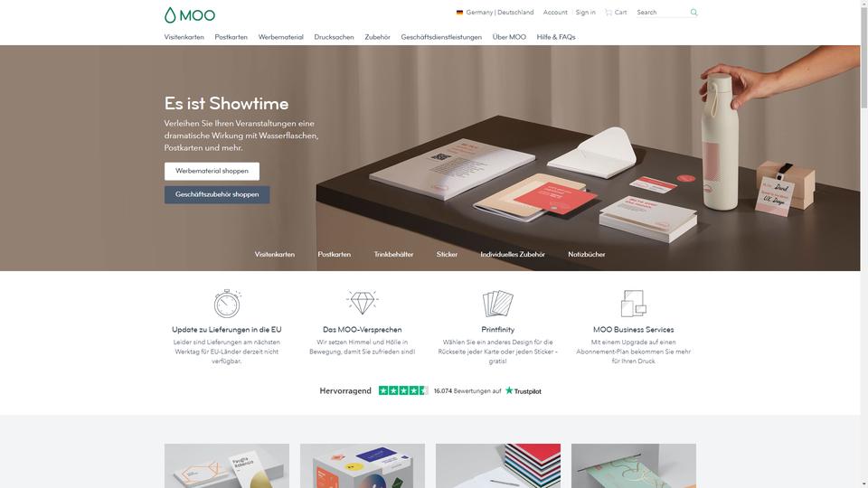Click Geschäftszubehör shoppen button
This screenshot has height=488, width=868.
[217, 195]
